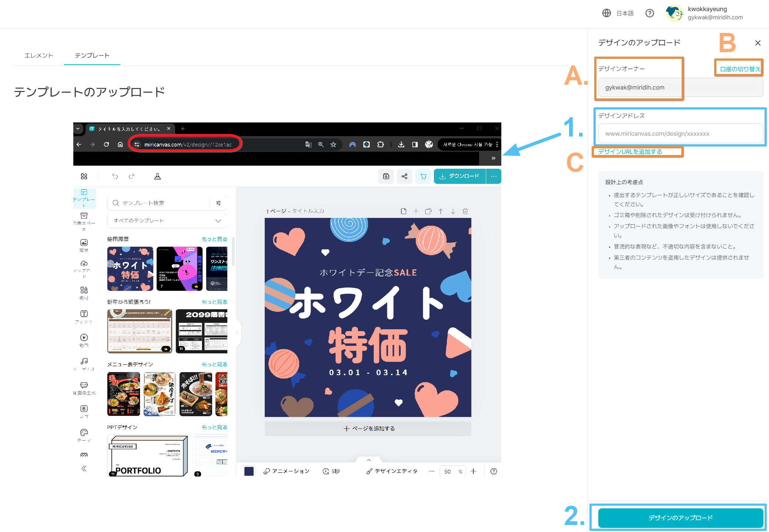The width and height of the screenshot is (769, 532).
Task: Click the page background color swatch
Action: [x=249, y=471]
